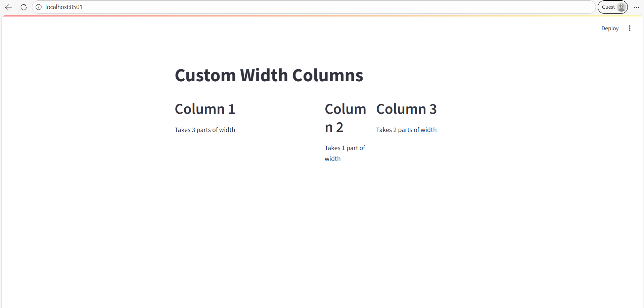Image resolution: width=644 pixels, height=308 pixels.
Task: Select the text 'Takes 1 part of width'
Action: (345, 153)
